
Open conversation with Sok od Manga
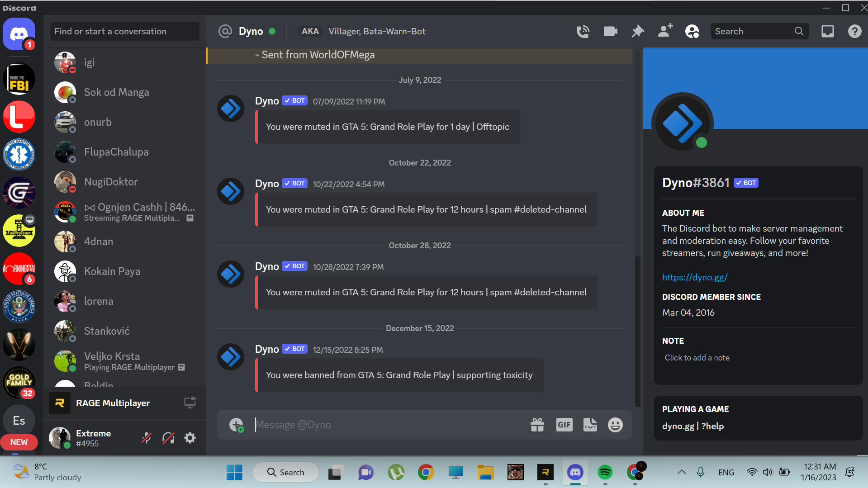(125, 92)
